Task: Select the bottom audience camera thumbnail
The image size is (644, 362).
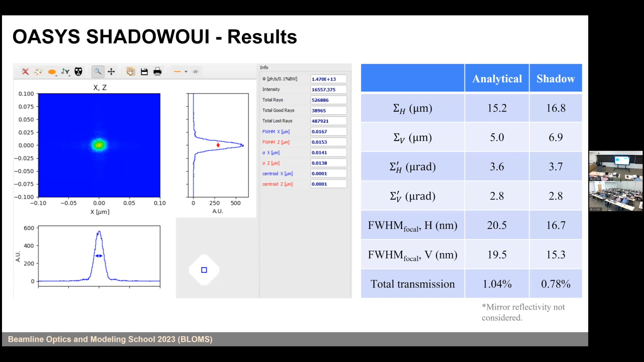Action: (x=616, y=196)
